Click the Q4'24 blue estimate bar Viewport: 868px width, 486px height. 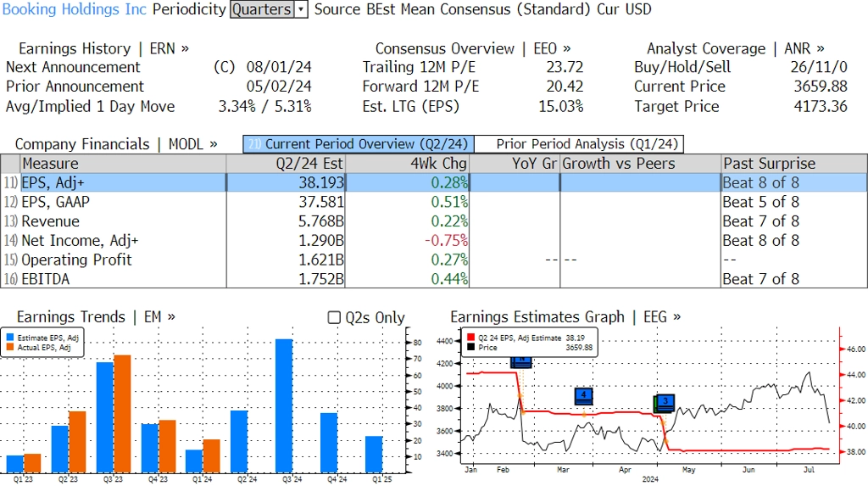coord(329,443)
